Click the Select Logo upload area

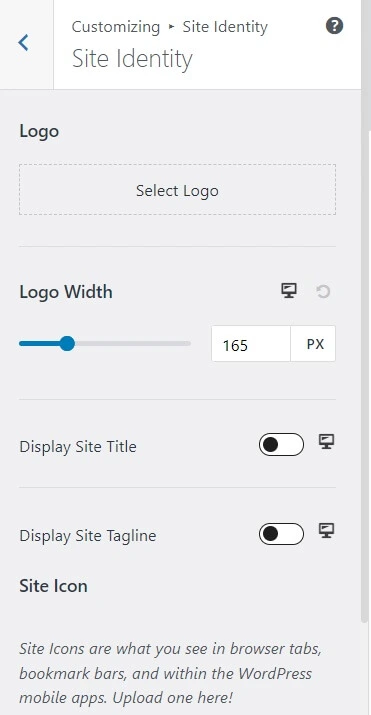click(177, 190)
